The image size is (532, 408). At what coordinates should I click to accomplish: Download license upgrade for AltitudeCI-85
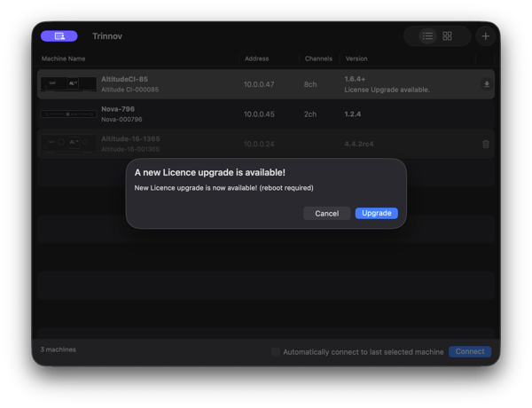pos(487,84)
